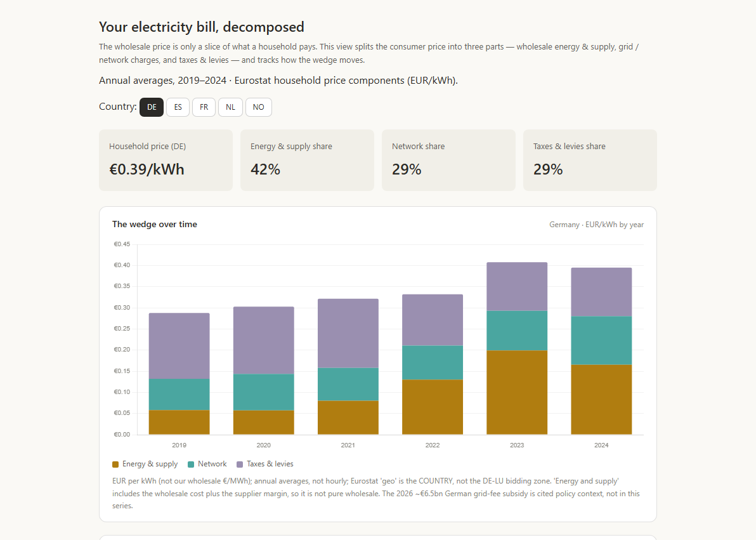Toggle Taxes & levies legend swatch
Image resolution: width=756 pixels, height=540 pixels.
point(240,464)
